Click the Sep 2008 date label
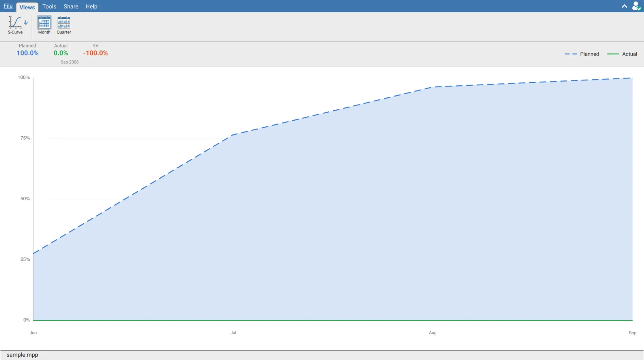644x360 pixels. (70, 62)
